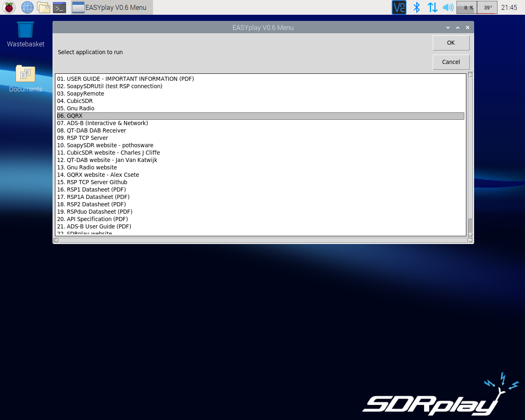This screenshot has width=525, height=420.
Task: Select 04. CubicSDR in the list
Action: [x=260, y=101]
